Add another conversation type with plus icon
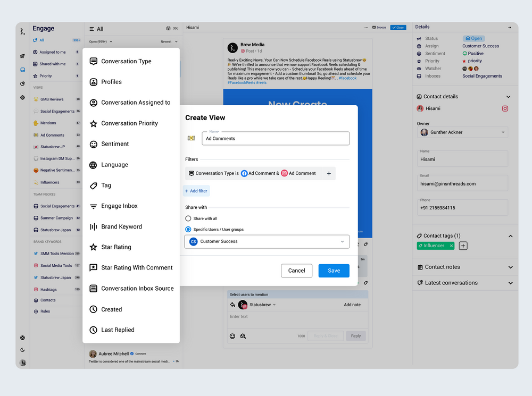The image size is (532, 396). pyautogui.click(x=329, y=173)
